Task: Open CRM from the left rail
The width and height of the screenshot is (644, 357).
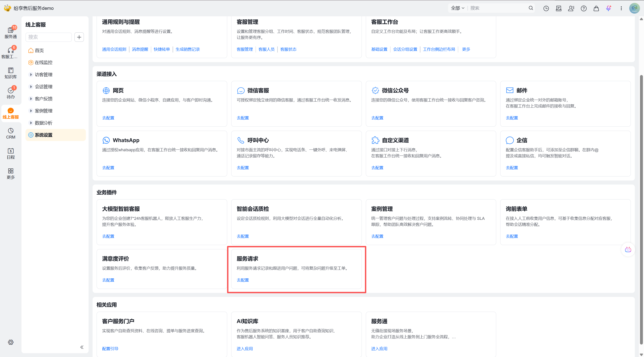Action: [x=11, y=133]
